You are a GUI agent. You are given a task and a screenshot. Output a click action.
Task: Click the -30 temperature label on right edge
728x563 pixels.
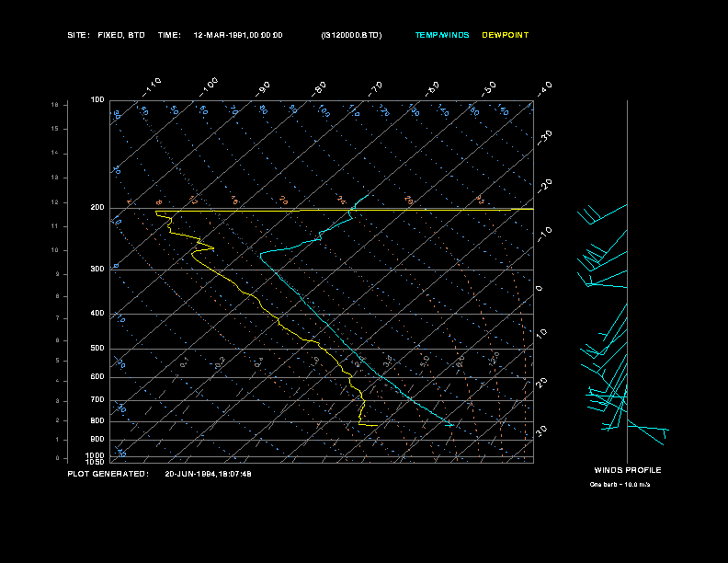544,138
